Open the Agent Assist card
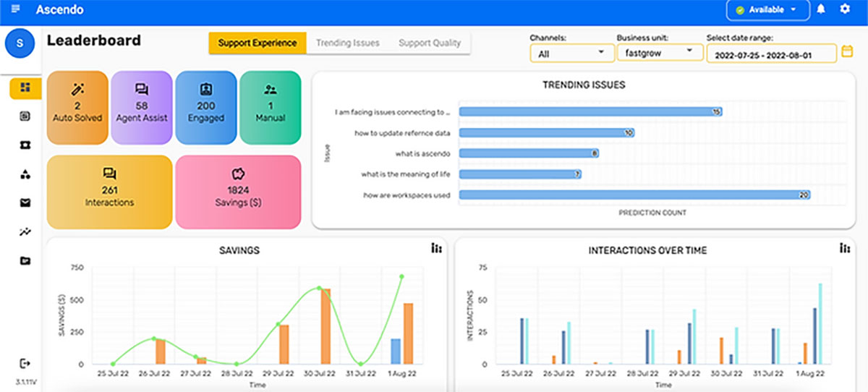This screenshot has height=392, width=868. coord(142,107)
